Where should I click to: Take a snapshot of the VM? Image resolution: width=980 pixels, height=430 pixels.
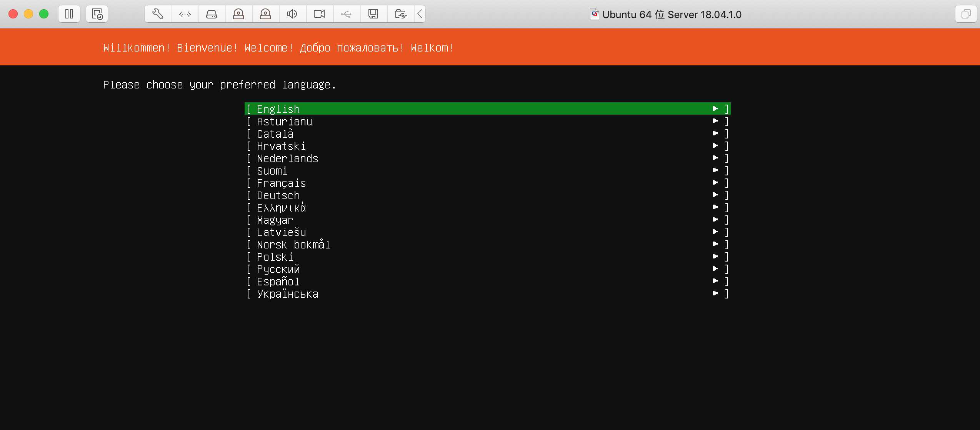[97, 14]
